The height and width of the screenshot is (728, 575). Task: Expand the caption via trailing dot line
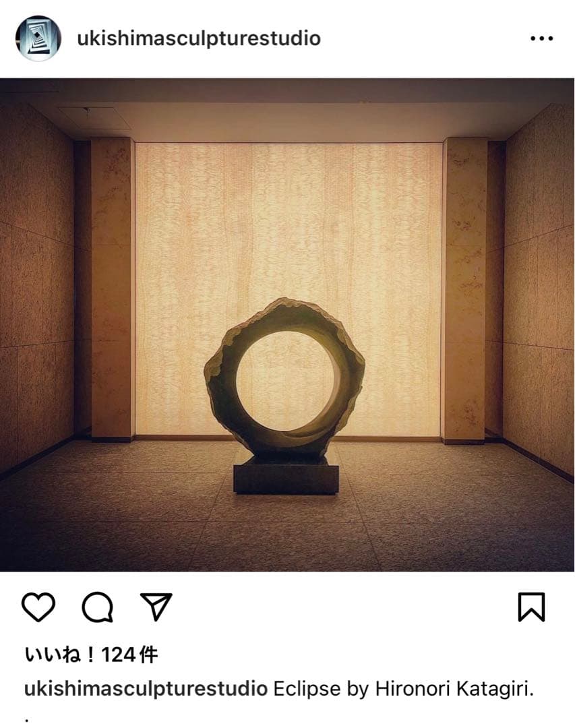click(x=27, y=720)
